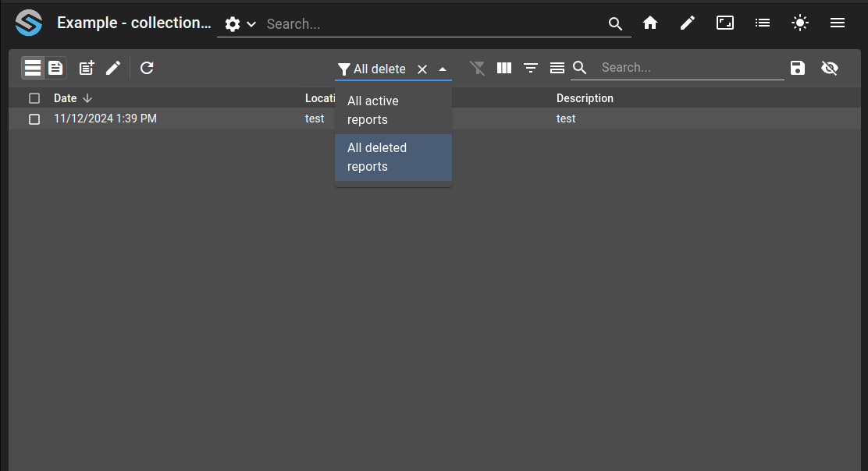Click the Description column header
This screenshot has height=471, width=868.
(x=585, y=98)
